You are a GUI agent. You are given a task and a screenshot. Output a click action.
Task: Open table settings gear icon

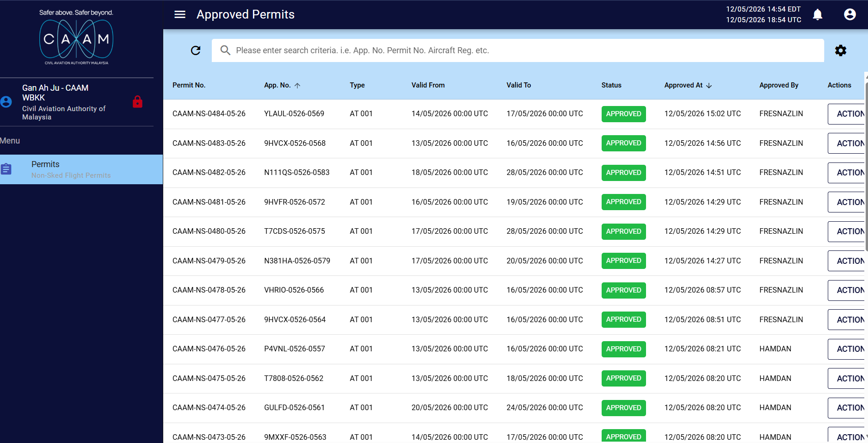tap(841, 50)
